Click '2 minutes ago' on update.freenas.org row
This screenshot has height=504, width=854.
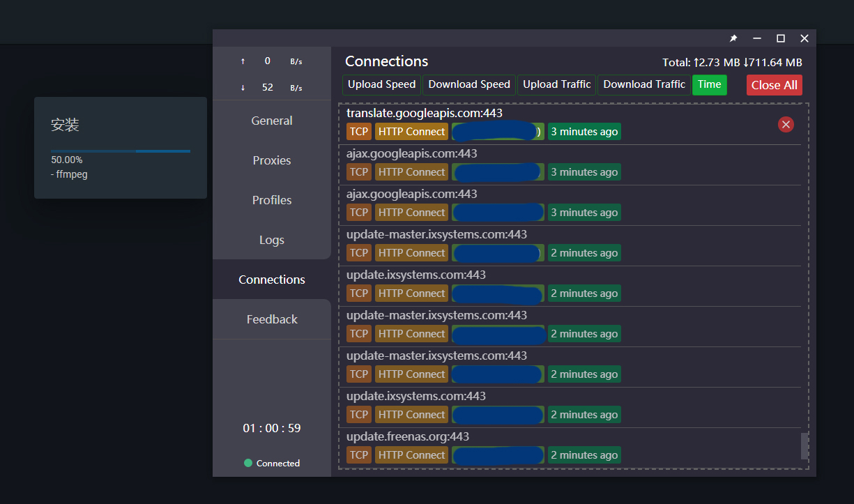tap(584, 455)
